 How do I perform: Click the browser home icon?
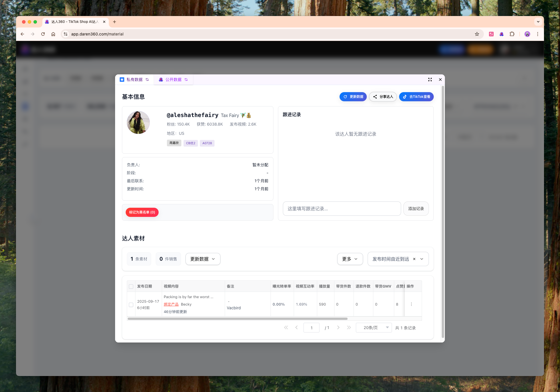(x=53, y=34)
